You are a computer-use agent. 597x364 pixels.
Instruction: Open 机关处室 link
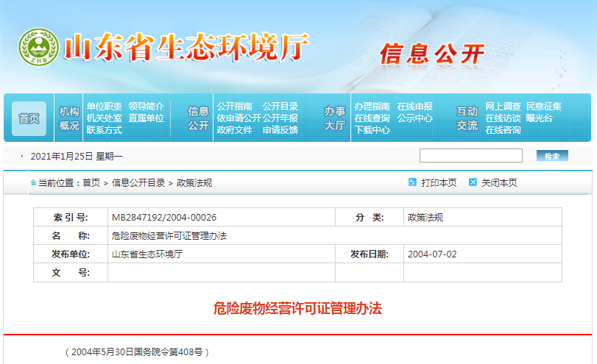pyautogui.click(x=104, y=118)
